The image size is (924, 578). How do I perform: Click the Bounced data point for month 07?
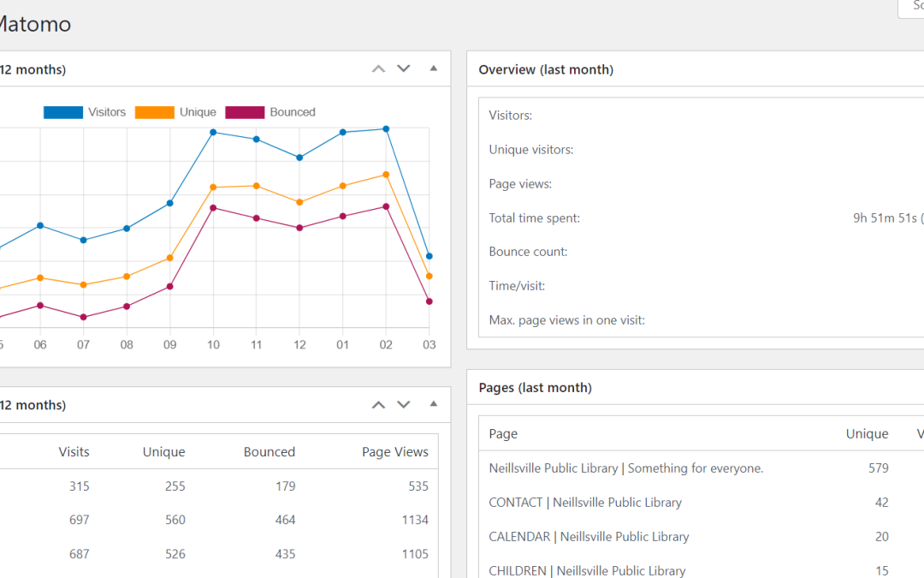pos(83,318)
